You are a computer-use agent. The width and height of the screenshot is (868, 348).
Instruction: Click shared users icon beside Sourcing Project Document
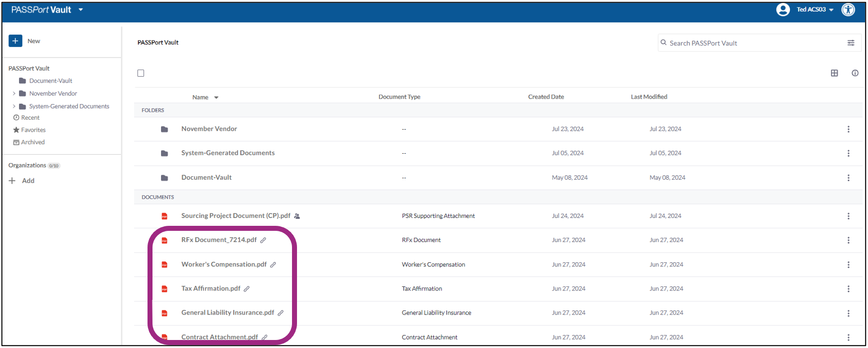pyautogui.click(x=297, y=216)
